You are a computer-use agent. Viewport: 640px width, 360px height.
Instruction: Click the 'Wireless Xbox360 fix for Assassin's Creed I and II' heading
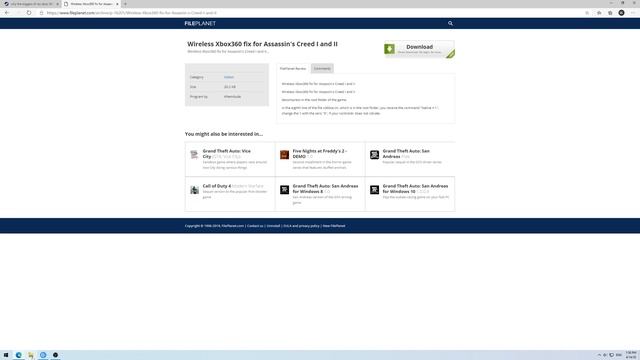(x=262, y=44)
